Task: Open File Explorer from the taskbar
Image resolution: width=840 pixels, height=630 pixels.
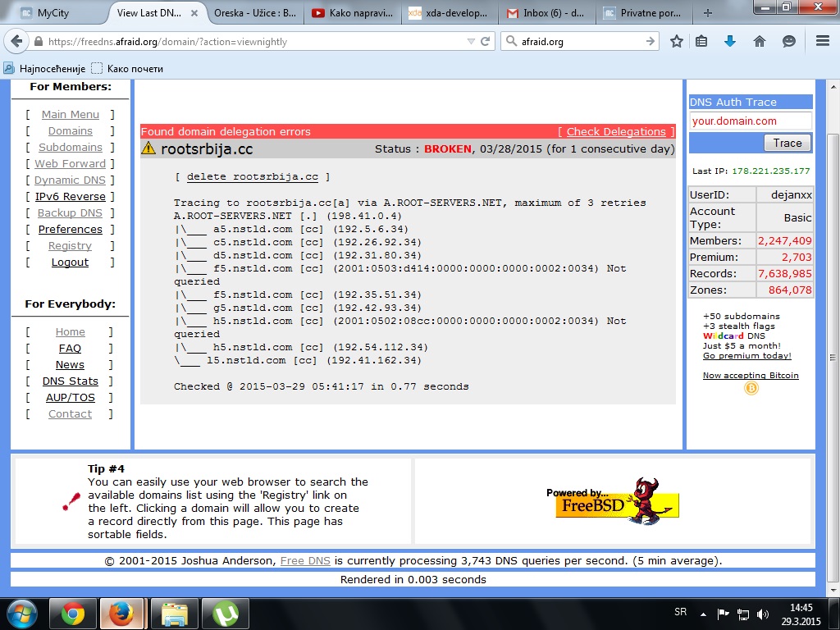Action: pyautogui.click(x=175, y=614)
